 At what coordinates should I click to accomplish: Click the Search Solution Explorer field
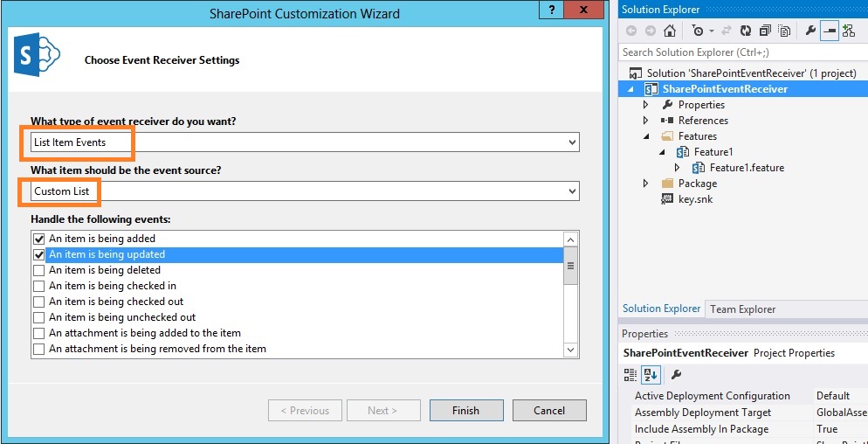[x=743, y=52]
